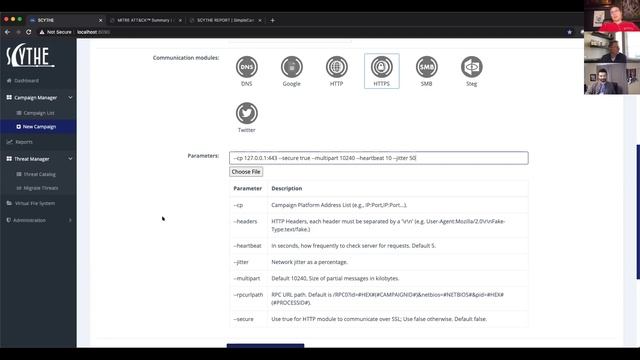Close the SCYTHE REPORT tab

pyautogui.click(x=260, y=20)
